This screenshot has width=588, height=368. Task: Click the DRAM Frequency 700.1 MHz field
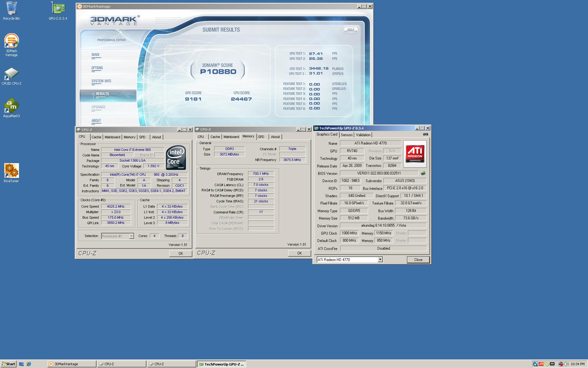pos(261,174)
